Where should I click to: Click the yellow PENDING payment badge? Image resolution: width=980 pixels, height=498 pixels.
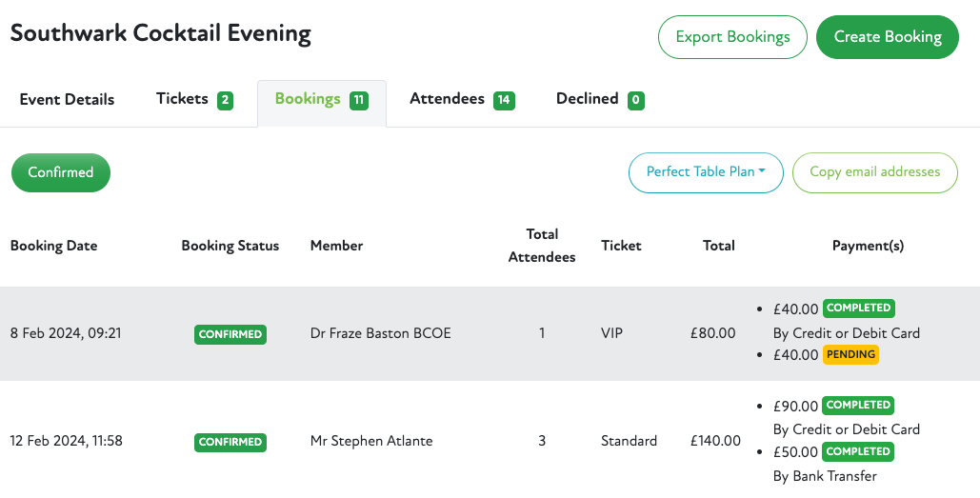click(850, 355)
